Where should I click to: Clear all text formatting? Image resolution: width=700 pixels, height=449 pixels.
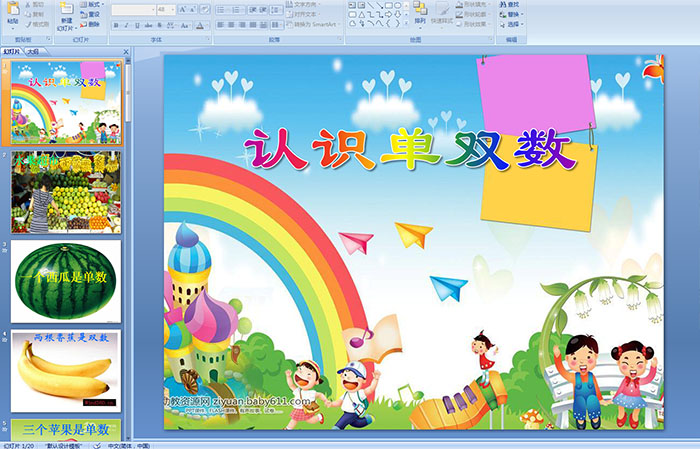click(x=205, y=10)
